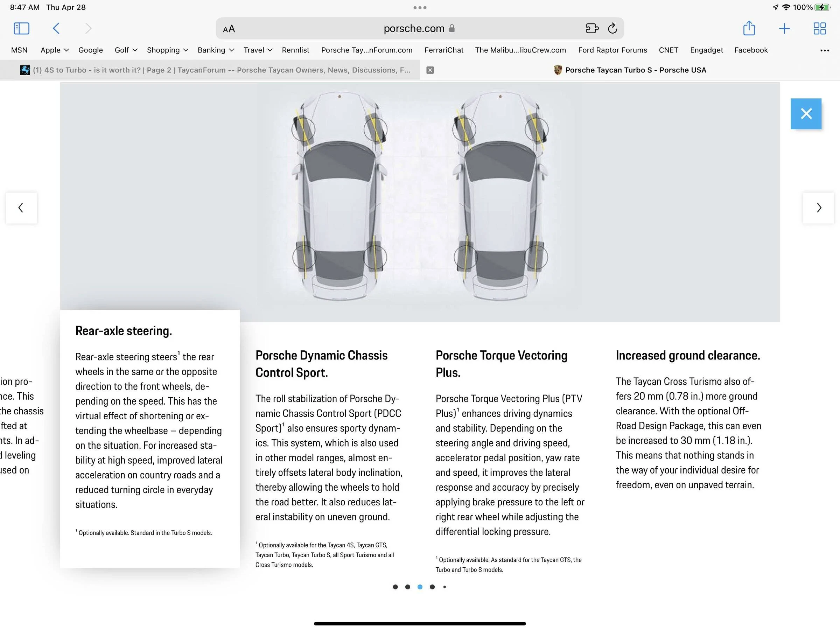Tap the battery indicator in status bar

(822, 7)
